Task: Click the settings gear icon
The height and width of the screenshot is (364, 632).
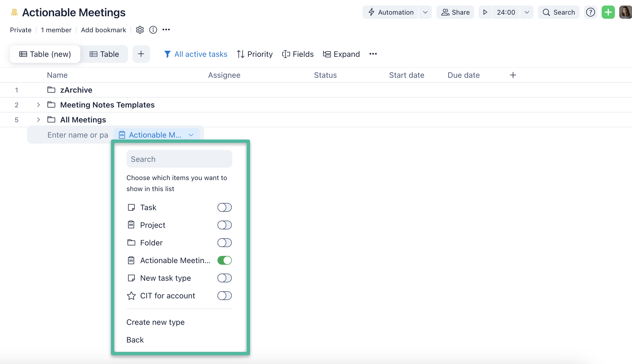Action: tap(140, 30)
